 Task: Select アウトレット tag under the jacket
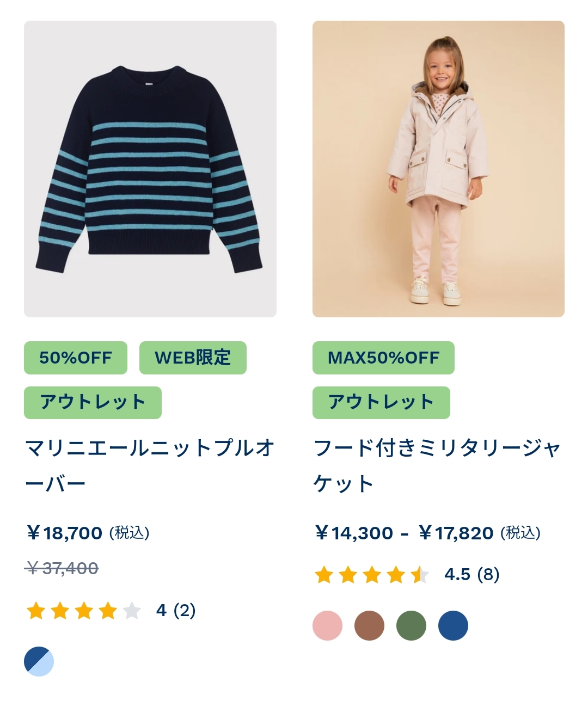(381, 403)
